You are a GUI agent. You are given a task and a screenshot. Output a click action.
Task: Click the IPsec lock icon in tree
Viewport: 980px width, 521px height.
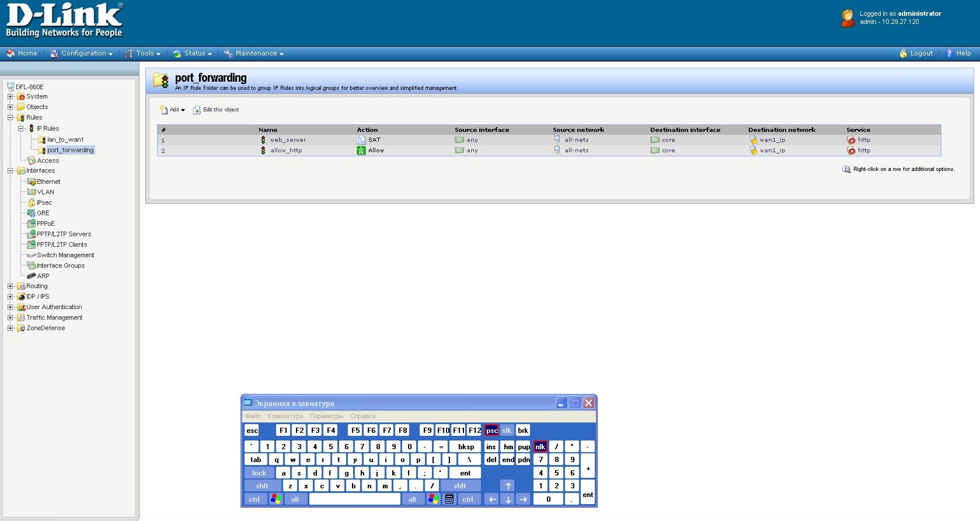point(32,202)
